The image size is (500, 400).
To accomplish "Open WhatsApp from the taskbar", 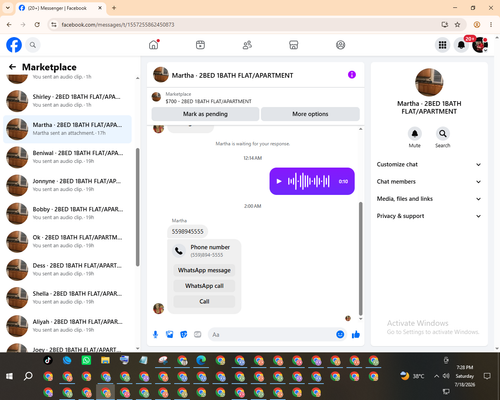I will [x=86, y=360].
